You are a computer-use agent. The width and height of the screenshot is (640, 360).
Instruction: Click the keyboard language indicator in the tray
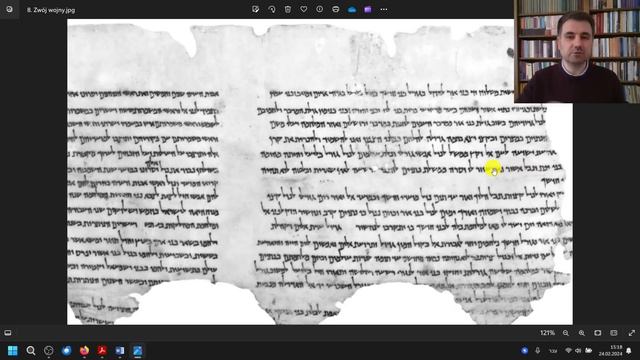553,351
